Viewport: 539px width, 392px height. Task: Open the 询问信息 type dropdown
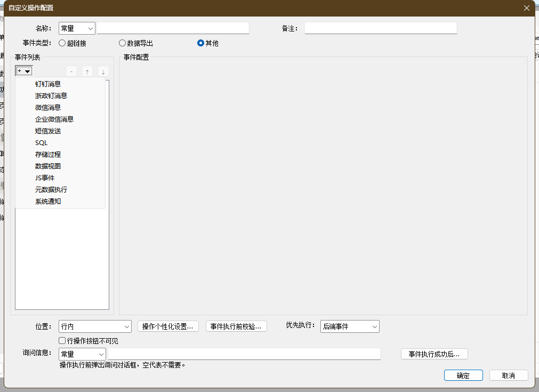point(83,354)
